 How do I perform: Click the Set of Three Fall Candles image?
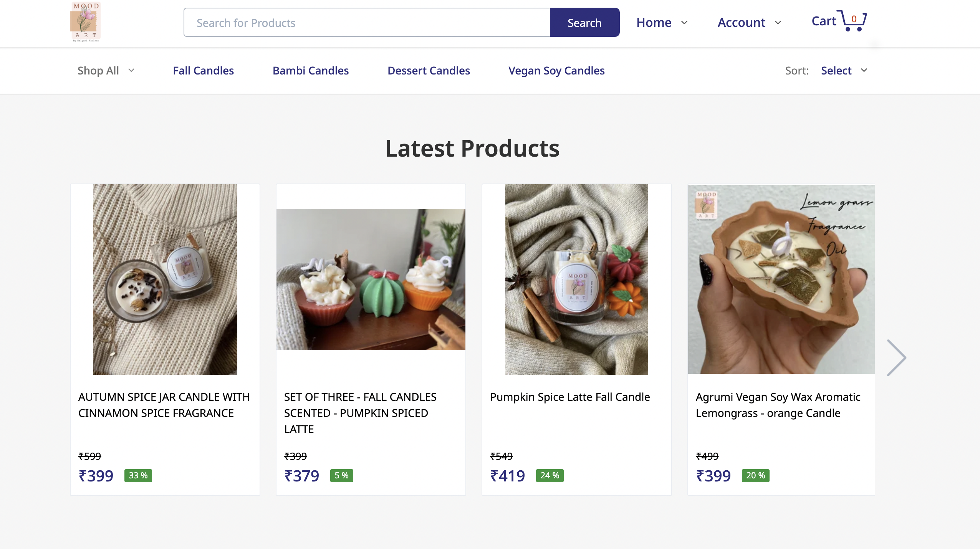tap(371, 279)
